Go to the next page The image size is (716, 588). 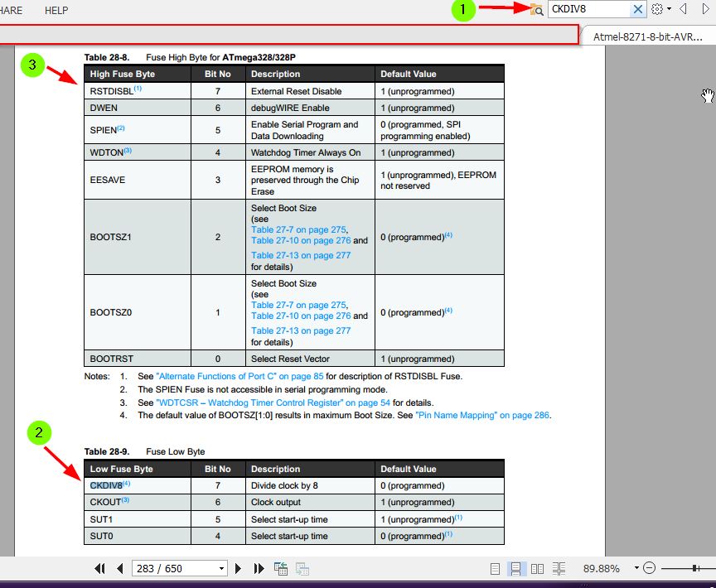(238, 568)
